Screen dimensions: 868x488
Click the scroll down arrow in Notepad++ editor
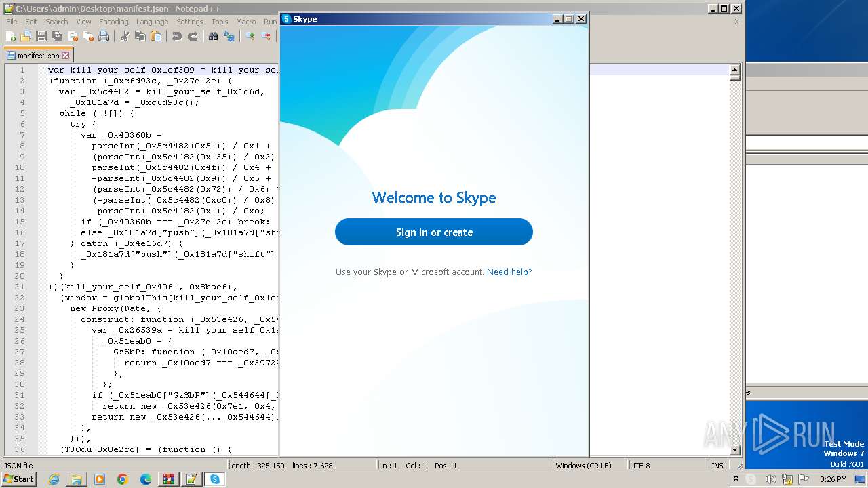(x=734, y=450)
